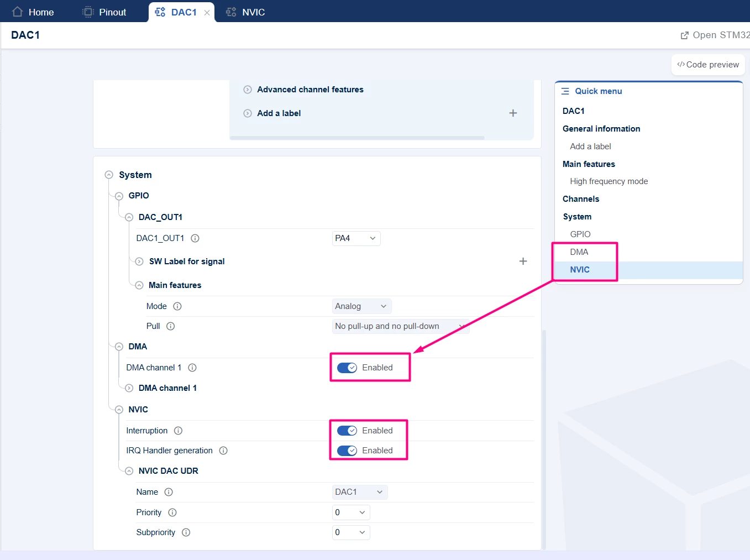Close the DAC1 tab
750x560 pixels.
(207, 13)
